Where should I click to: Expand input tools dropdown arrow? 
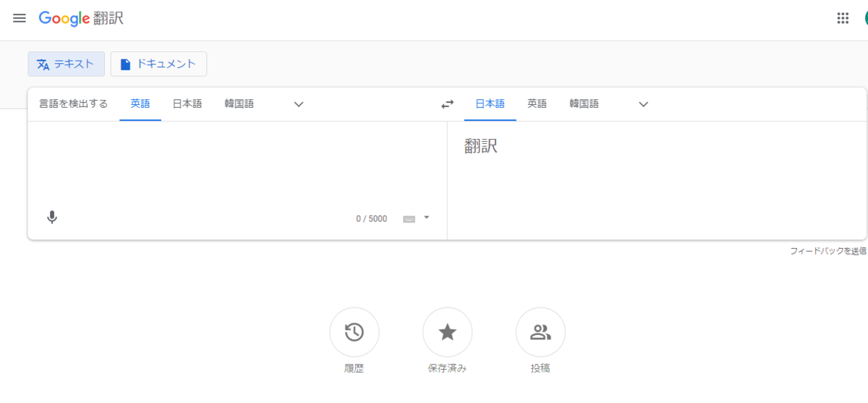pos(427,217)
